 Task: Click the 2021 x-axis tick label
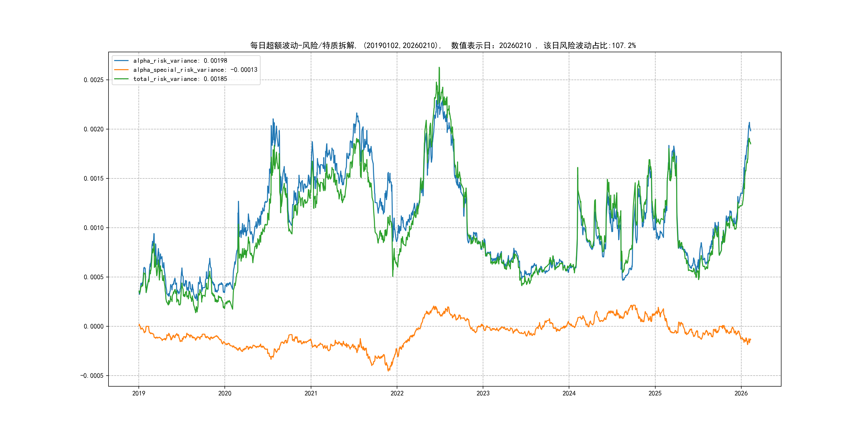(x=311, y=393)
